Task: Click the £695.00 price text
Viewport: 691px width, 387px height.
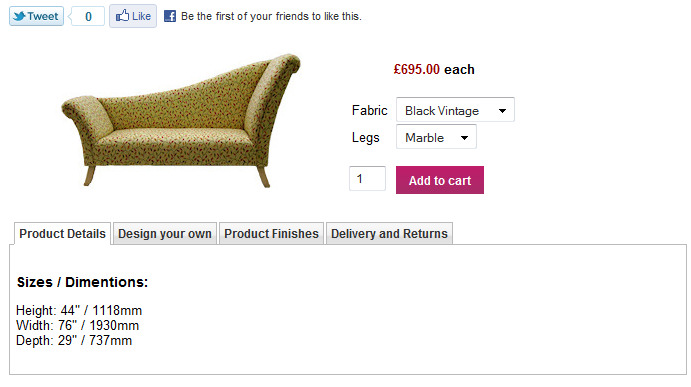Action: pos(416,70)
